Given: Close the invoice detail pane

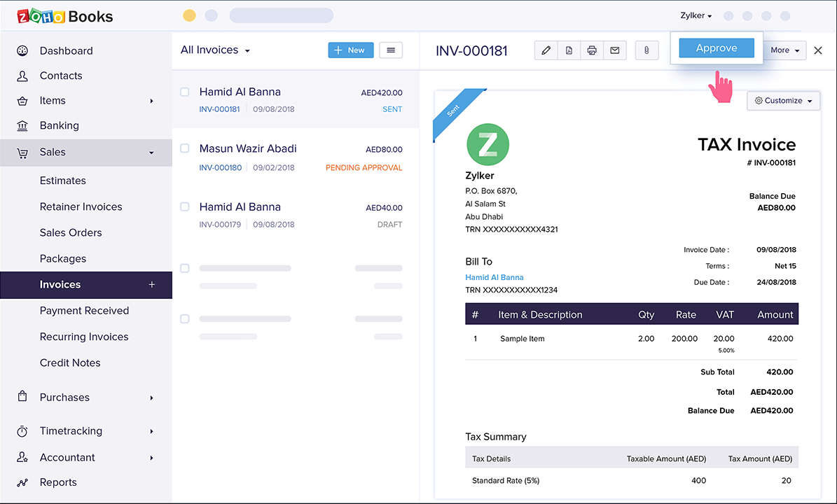Looking at the screenshot, I should click(818, 50).
